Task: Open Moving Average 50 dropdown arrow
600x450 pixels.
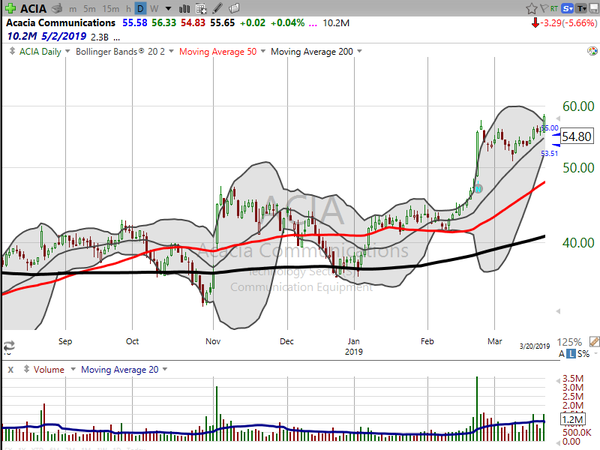Action: tap(263, 51)
